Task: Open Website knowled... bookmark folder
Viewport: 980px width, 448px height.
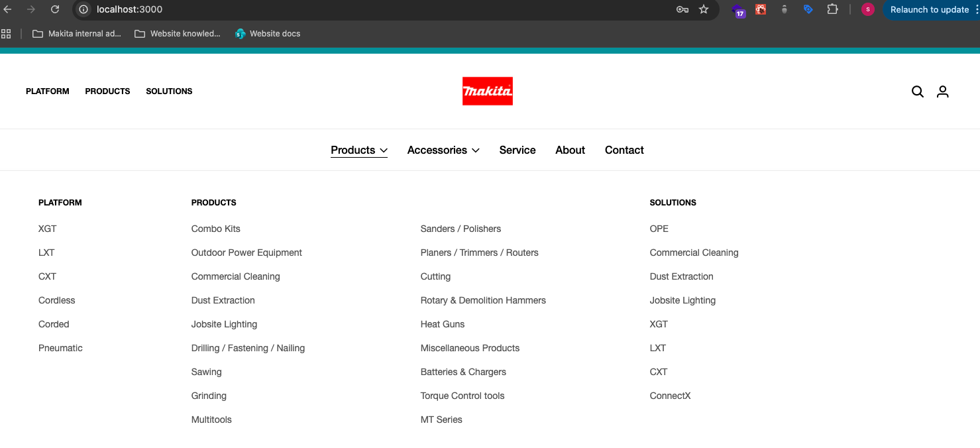Action: pyautogui.click(x=177, y=33)
